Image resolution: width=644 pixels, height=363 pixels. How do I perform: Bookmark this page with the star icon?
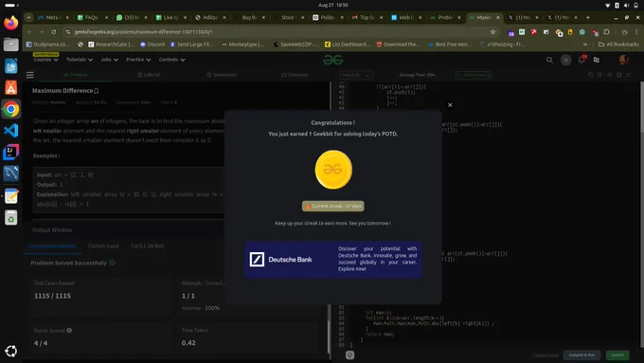coord(492,31)
